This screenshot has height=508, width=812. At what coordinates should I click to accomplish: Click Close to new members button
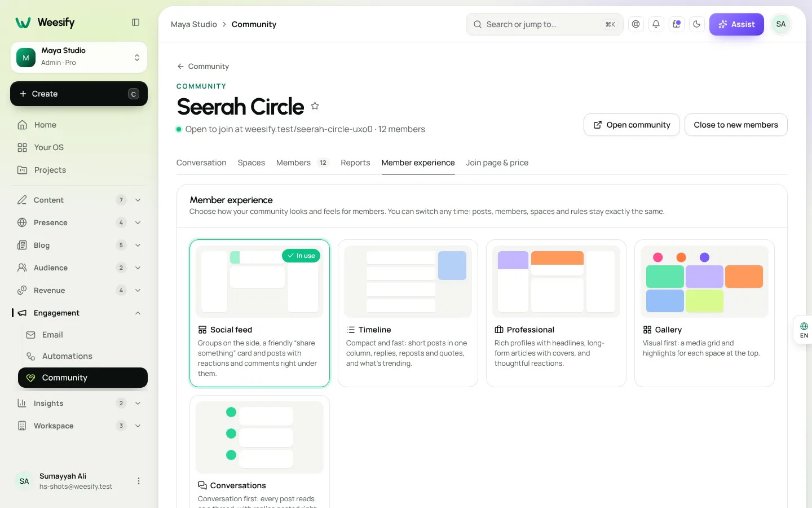(736, 125)
